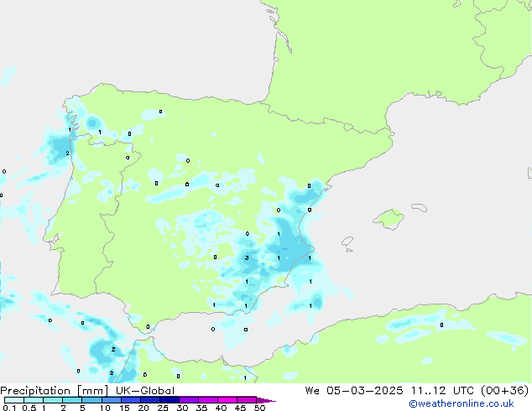Click the '15' legend scale label
This screenshot has height=411, width=532.
[x=124, y=408]
